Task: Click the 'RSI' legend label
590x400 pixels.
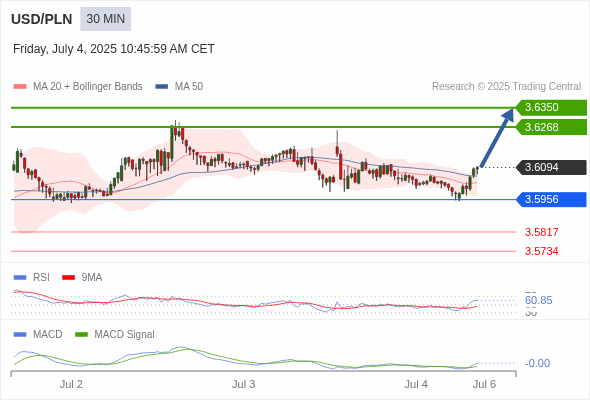Action: coord(41,278)
